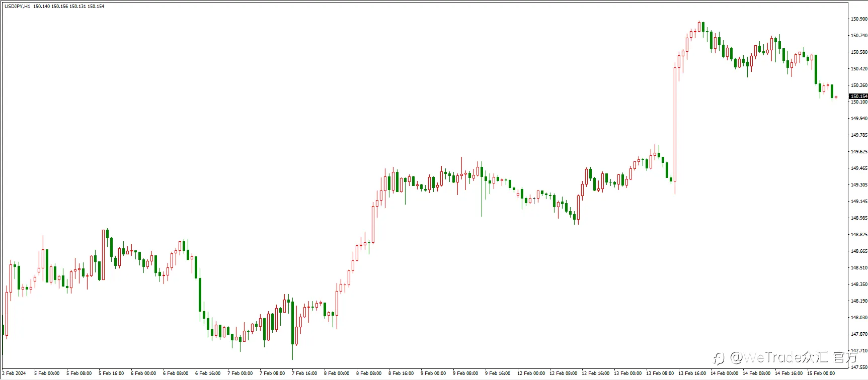This screenshot has height=380, width=868.
Task: Click the 149.465 price axis label
Action: [x=859, y=168]
